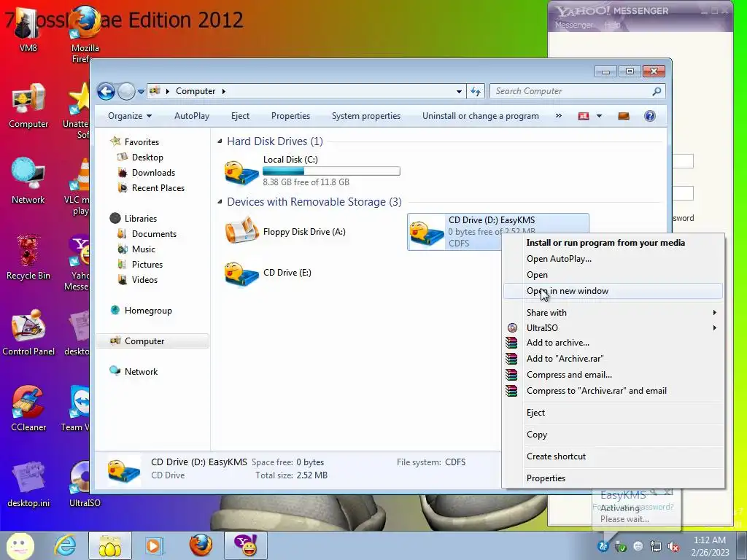This screenshot has height=560, width=747.
Task: Switch to Yahoo Messenger taskbar button
Action: pyautogui.click(x=247, y=545)
